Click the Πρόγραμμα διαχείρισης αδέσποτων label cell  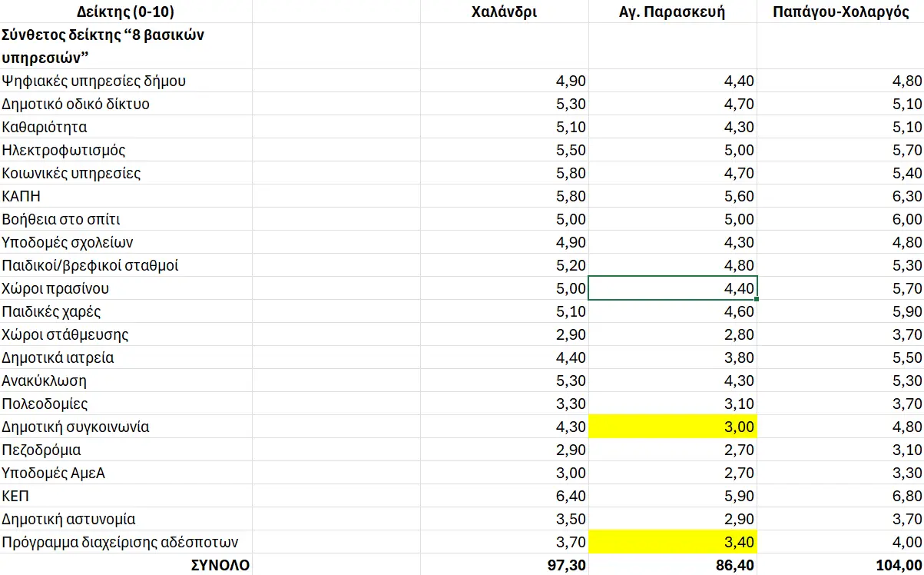tap(126, 542)
